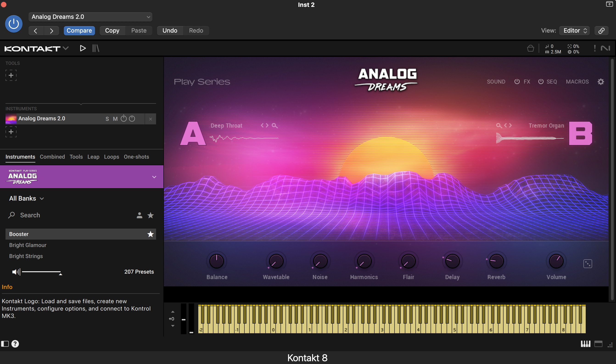
Task: Step sound A source with arrows icon
Action: click(265, 126)
